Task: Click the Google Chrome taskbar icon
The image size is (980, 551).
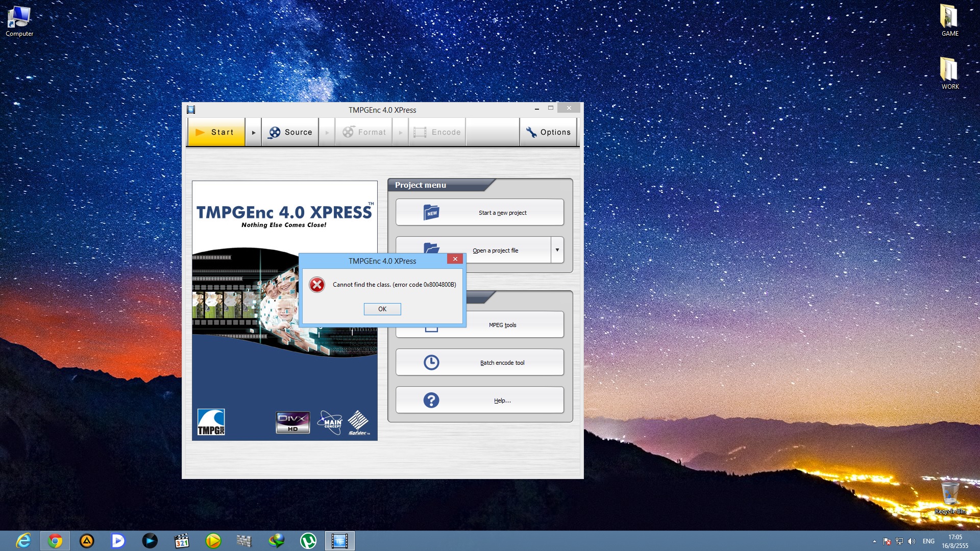Action: click(55, 541)
